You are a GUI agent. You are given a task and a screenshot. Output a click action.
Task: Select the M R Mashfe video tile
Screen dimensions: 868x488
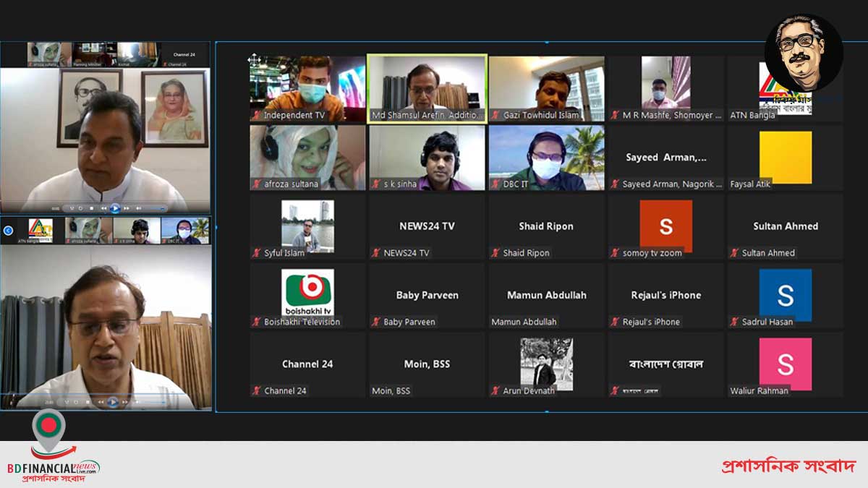click(x=666, y=88)
